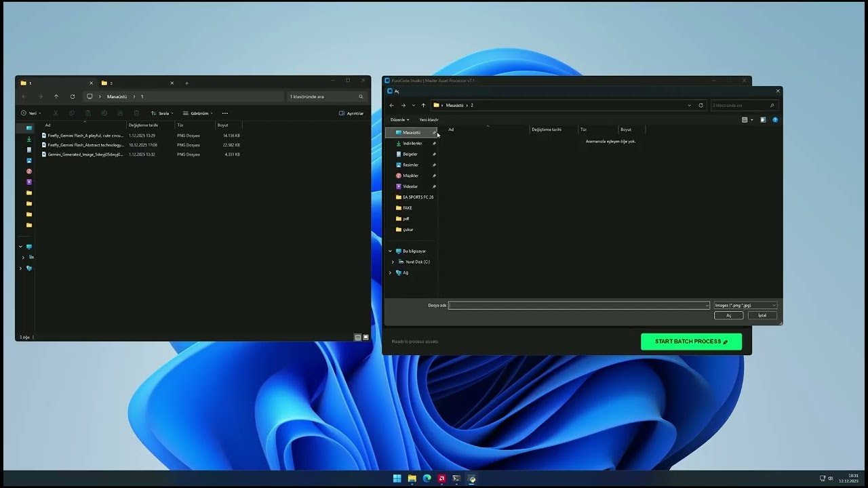Viewport: 868px width, 488px height.
Task: Open the Videos icon in the Explorer sidebar
Action: coord(29,182)
